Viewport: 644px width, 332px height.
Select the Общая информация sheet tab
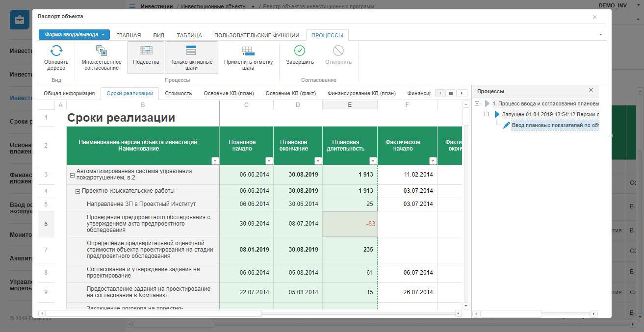coord(69,93)
